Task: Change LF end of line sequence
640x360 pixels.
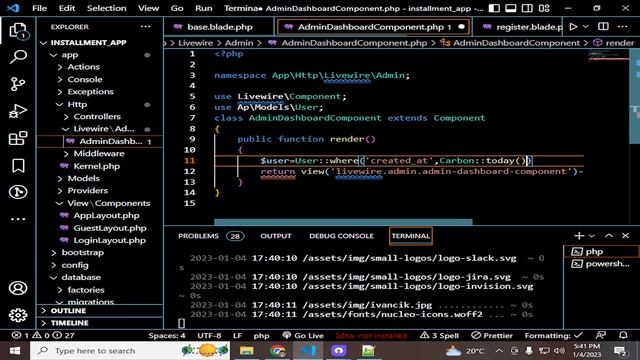Action: (x=237, y=335)
